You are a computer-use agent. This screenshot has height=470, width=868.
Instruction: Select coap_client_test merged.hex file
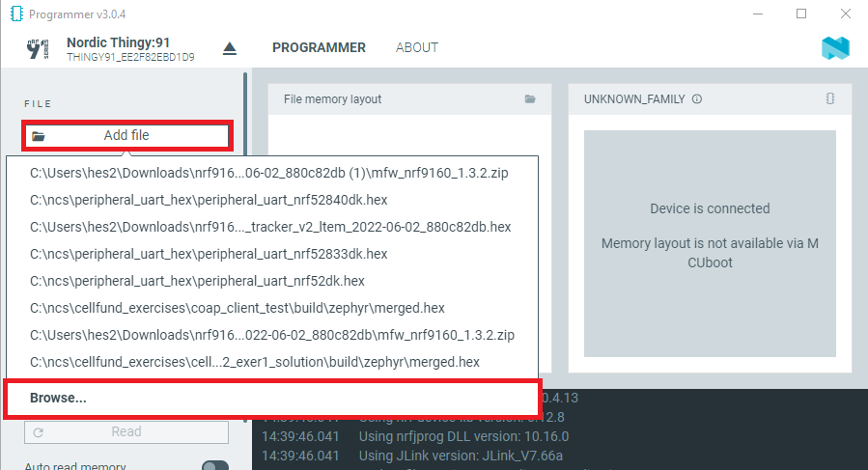pos(272,308)
